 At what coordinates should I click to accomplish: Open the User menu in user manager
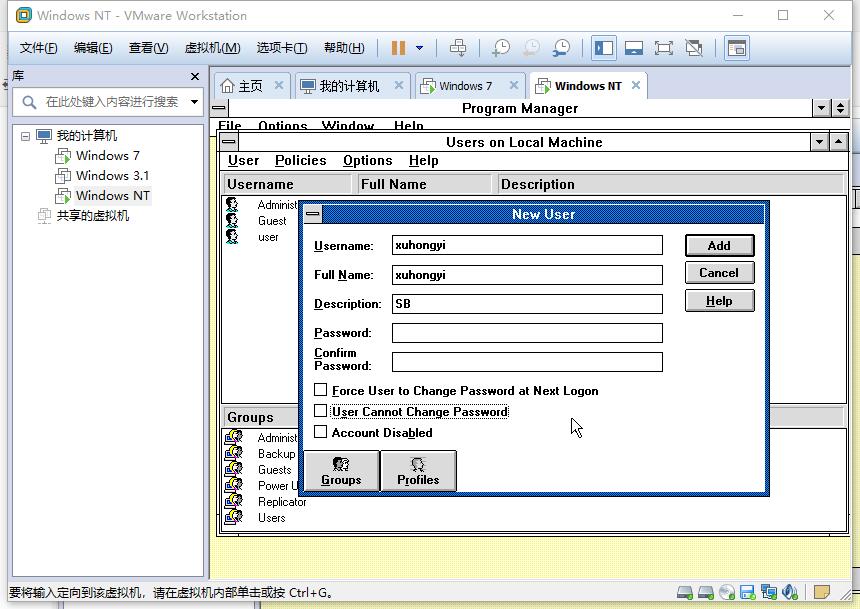243,160
